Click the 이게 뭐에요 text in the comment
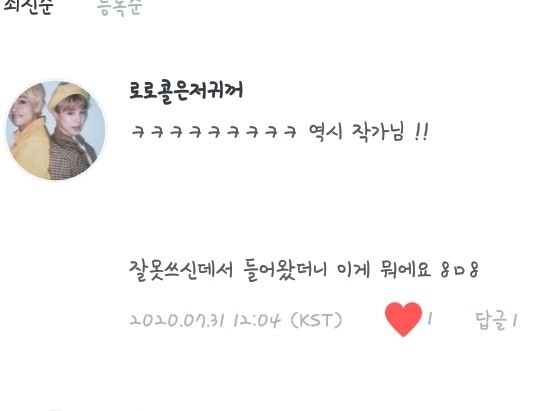This screenshot has height=411, width=548. (x=384, y=270)
